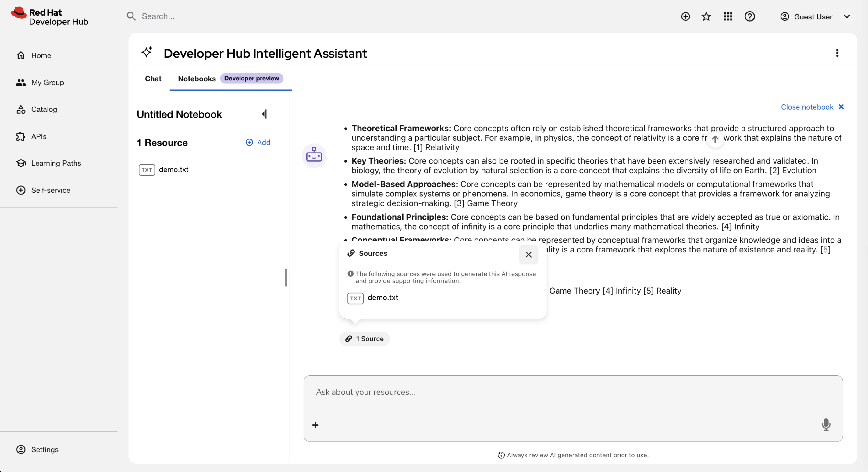Image resolution: width=868 pixels, height=472 pixels.
Task: Click the TXT icon in Resource list
Action: tap(147, 170)
